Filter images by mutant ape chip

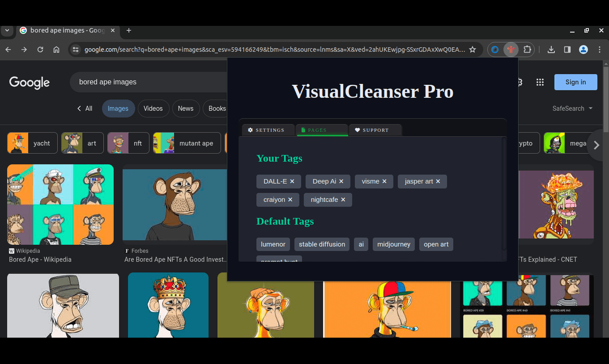187,143
